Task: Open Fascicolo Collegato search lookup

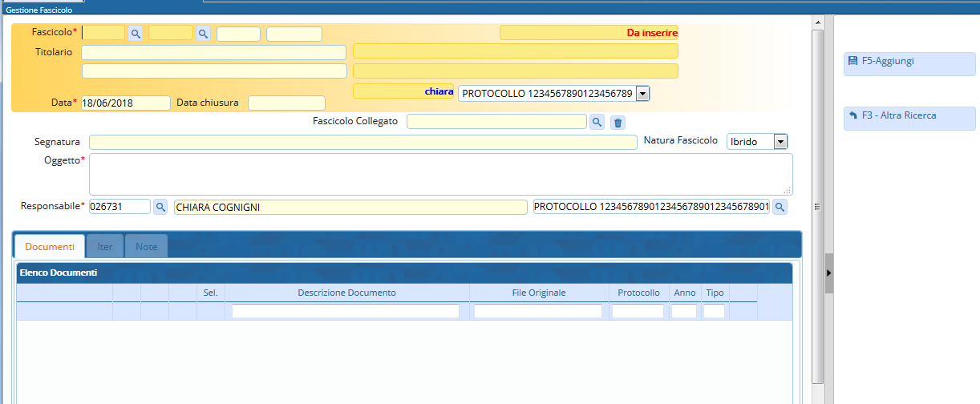Action: (x=597, y=122)
